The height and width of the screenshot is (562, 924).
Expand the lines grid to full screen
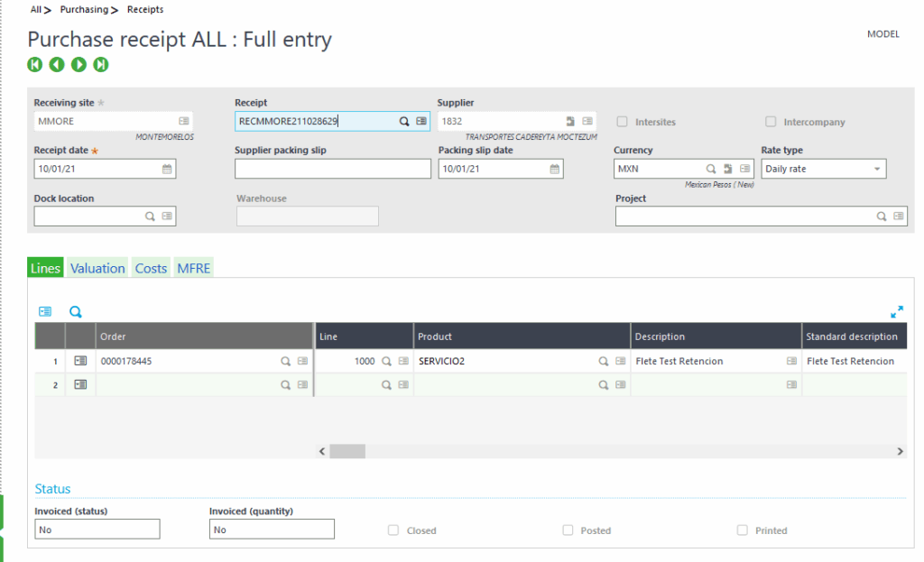click(897, 311)
